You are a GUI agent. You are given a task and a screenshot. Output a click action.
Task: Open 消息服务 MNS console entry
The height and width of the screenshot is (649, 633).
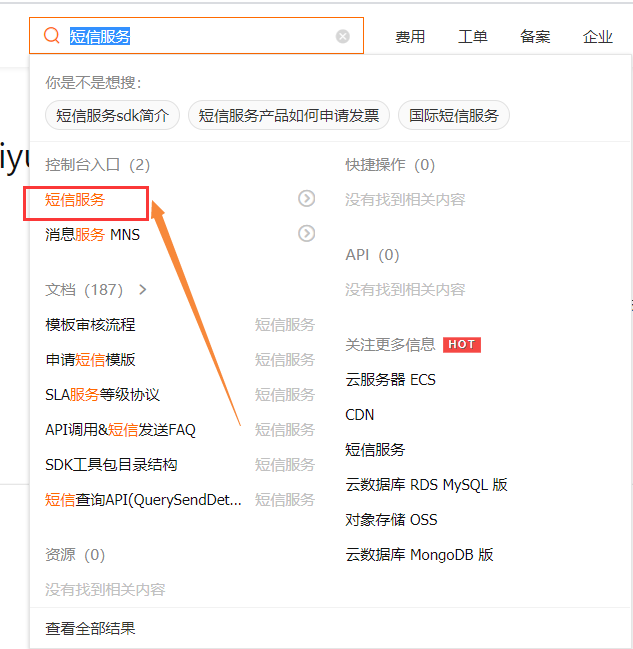tap(92, 235)
